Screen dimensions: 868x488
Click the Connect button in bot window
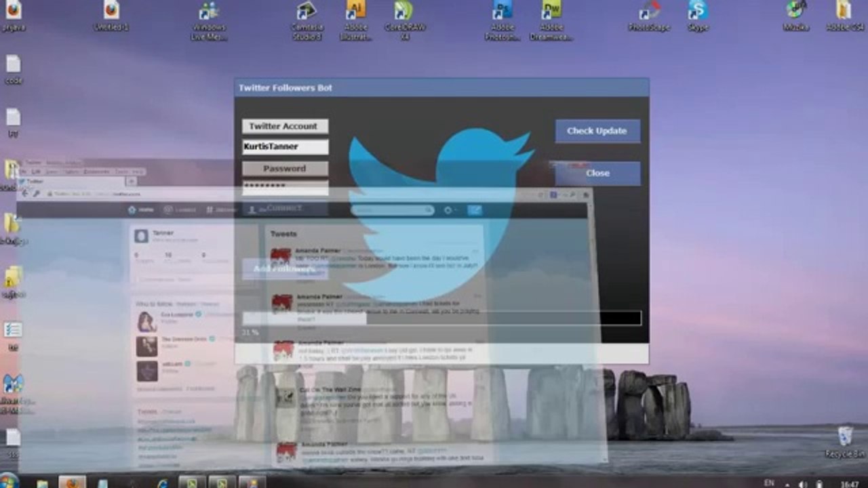[x=285, y=208]
